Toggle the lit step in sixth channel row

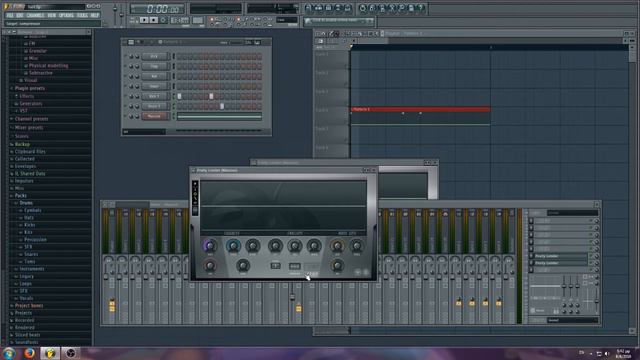point(222,106)
